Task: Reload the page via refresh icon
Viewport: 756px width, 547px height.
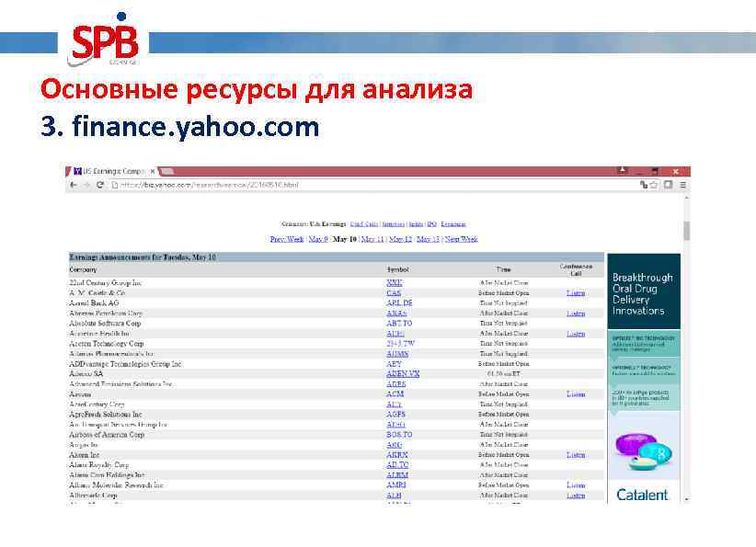Action: pos(102,185)
